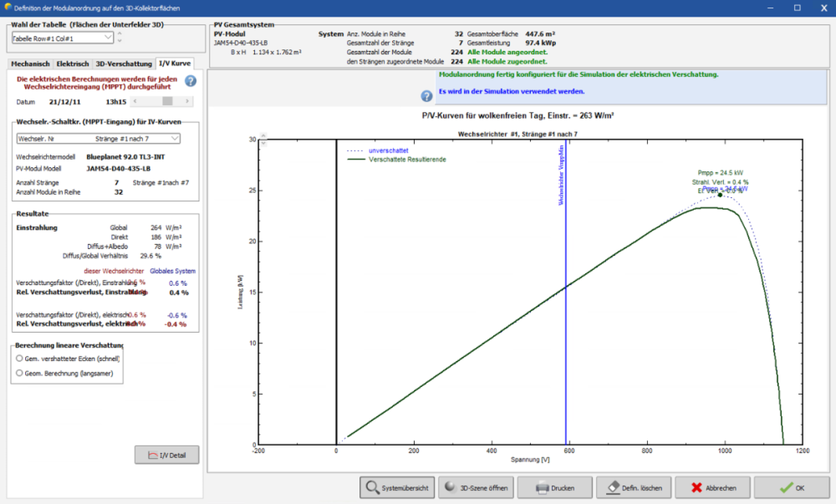
Task: Confirm with the green checkmark OK button
Action: pos(792,487)
